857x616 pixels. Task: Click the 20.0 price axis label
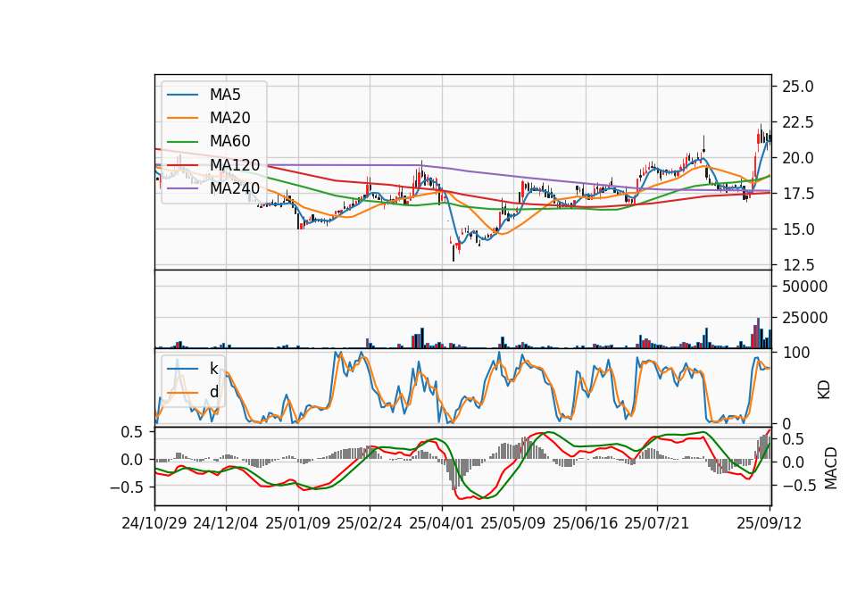tap(798, 158)
